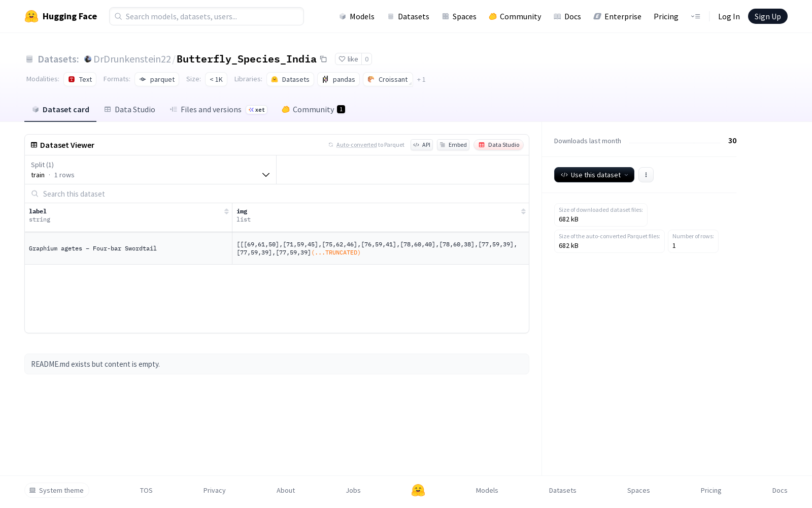
Task: Click the Hugging Face logo
Action: [x=61, y=16]
